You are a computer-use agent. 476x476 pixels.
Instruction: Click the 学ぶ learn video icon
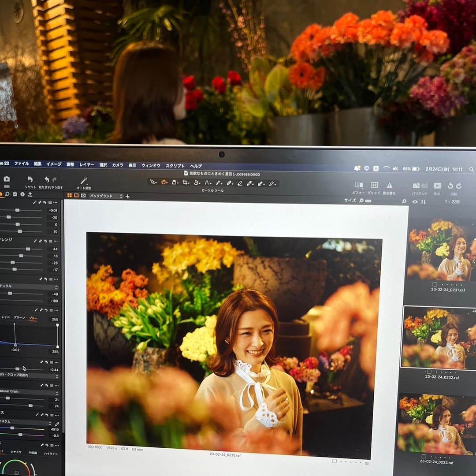pyautogui.click(x=437, y=186)
